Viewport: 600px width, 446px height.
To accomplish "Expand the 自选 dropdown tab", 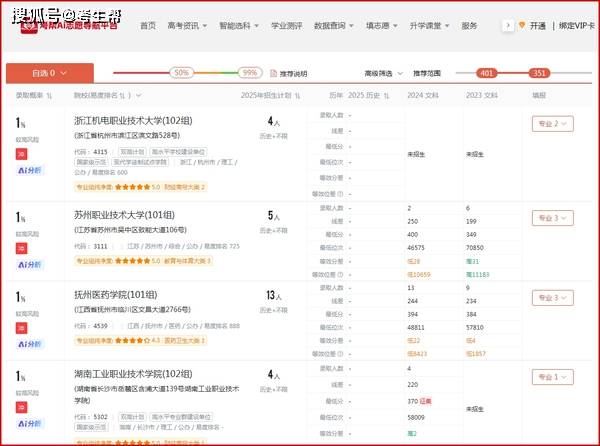I will point(50,73).
